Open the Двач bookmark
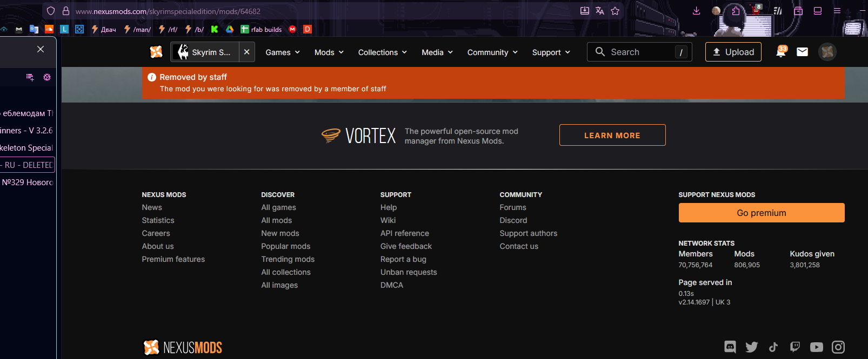The width and height of the screenshot is (868, 359). pos(104,29)
